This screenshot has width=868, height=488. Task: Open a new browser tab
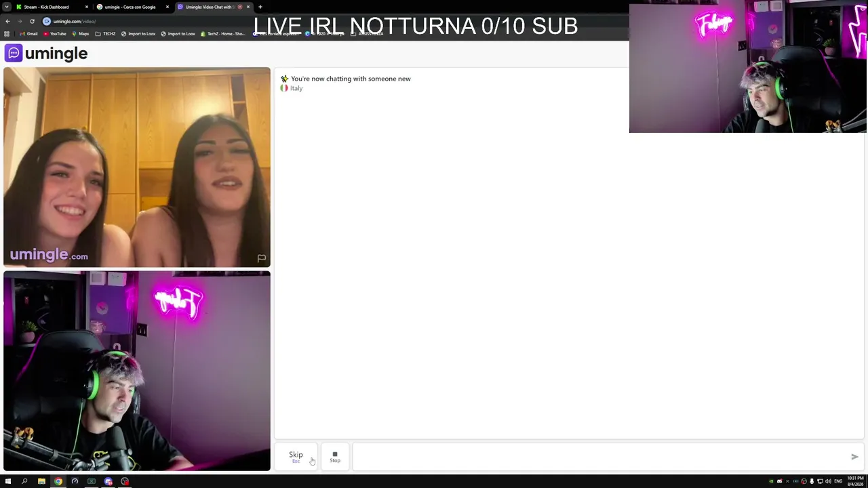tap(260, 7)
